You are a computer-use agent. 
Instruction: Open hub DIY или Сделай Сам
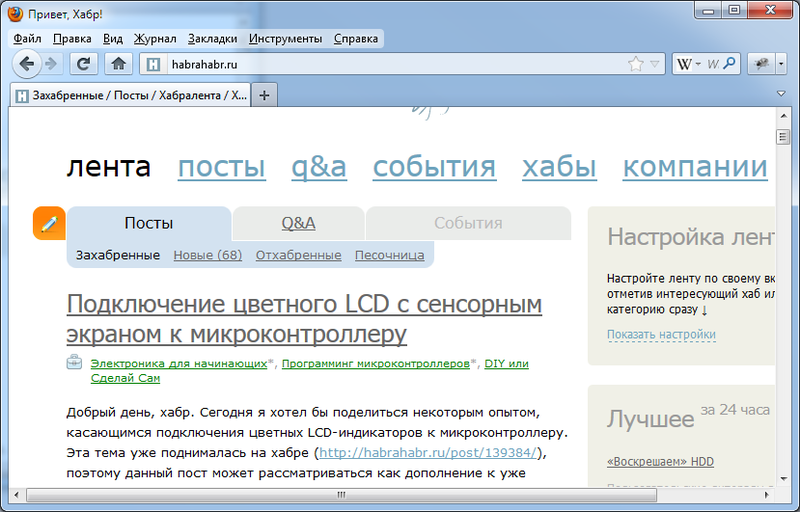(310, 371)
